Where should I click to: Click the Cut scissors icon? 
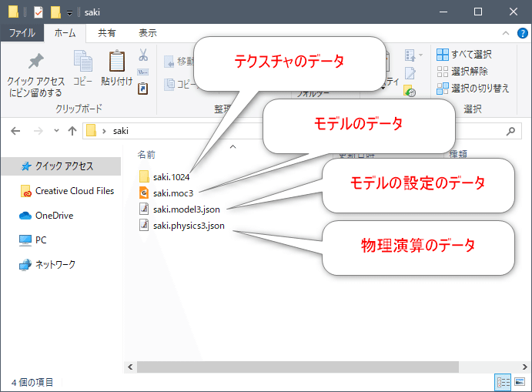click(143, 55)
